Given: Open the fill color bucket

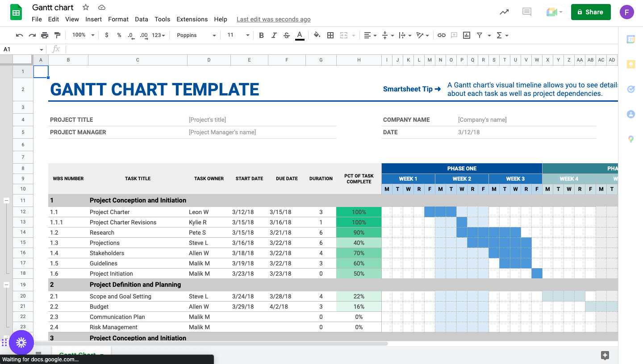Looking at the screenshot, I should click(x=317, y=35).
